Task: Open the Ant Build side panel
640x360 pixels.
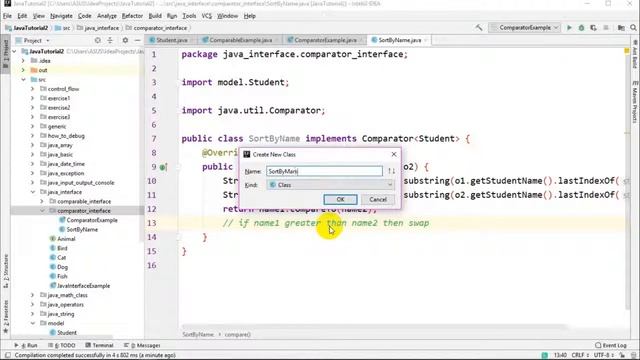Action: coord(635,54)
